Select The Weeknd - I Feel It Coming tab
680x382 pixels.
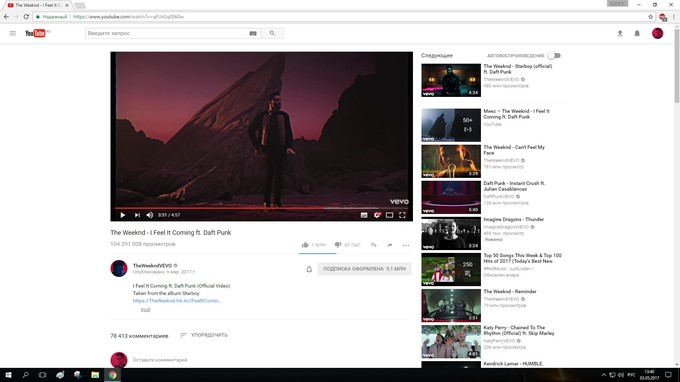pos(38,5)
